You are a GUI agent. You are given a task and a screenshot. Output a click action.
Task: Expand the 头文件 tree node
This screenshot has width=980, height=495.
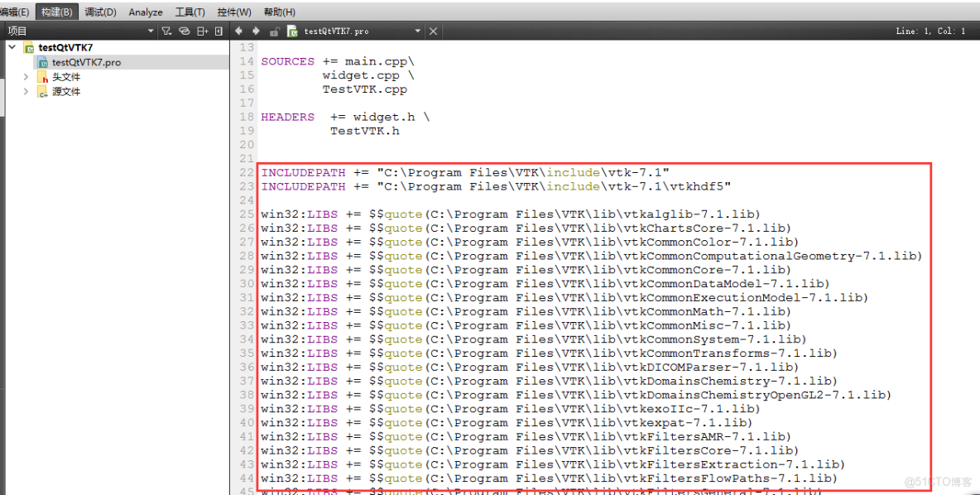click(x=25, y=77)
